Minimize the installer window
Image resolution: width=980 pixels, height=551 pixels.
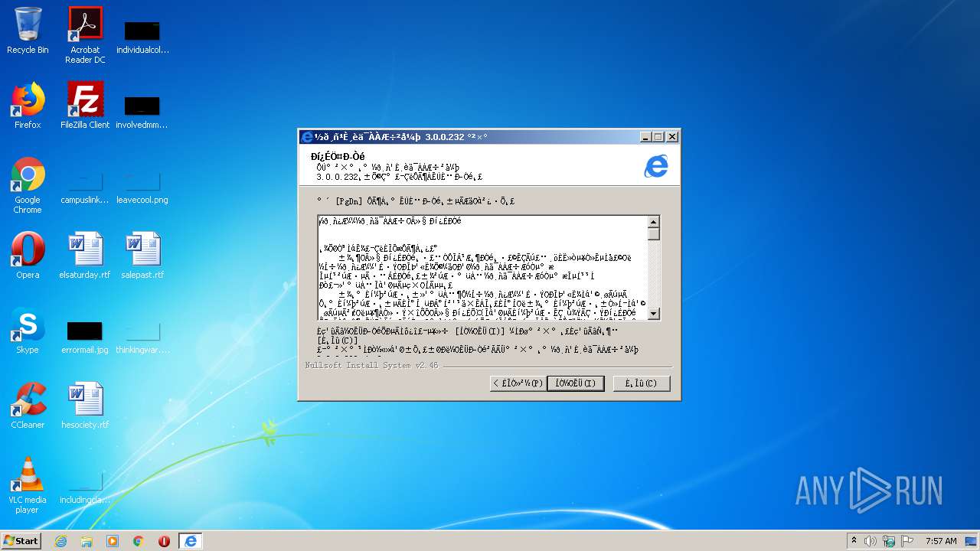645,137
